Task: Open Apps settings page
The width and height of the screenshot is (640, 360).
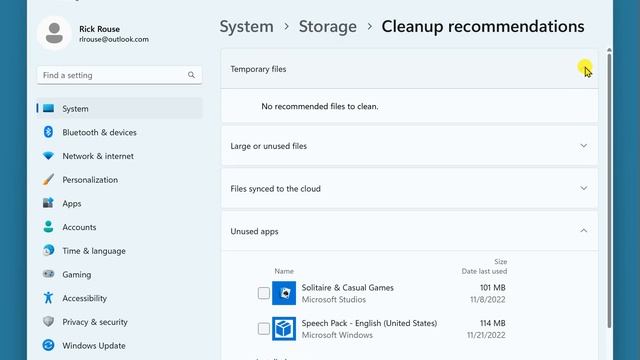Action: 119,203
